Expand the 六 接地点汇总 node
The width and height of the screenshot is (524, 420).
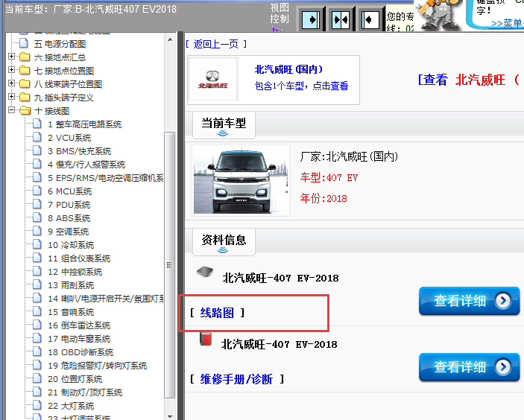[12, 57]
